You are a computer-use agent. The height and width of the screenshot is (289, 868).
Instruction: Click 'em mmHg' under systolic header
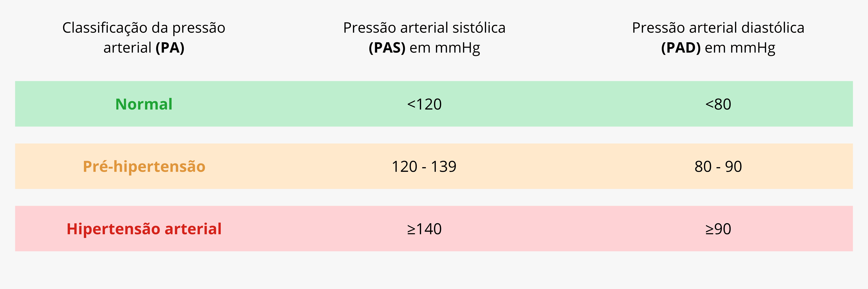click(445, 48)
